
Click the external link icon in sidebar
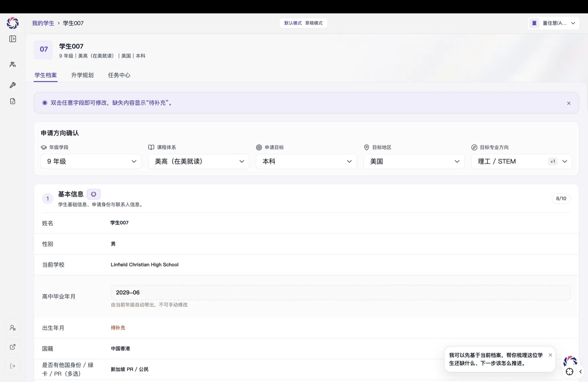coord(13,347)
